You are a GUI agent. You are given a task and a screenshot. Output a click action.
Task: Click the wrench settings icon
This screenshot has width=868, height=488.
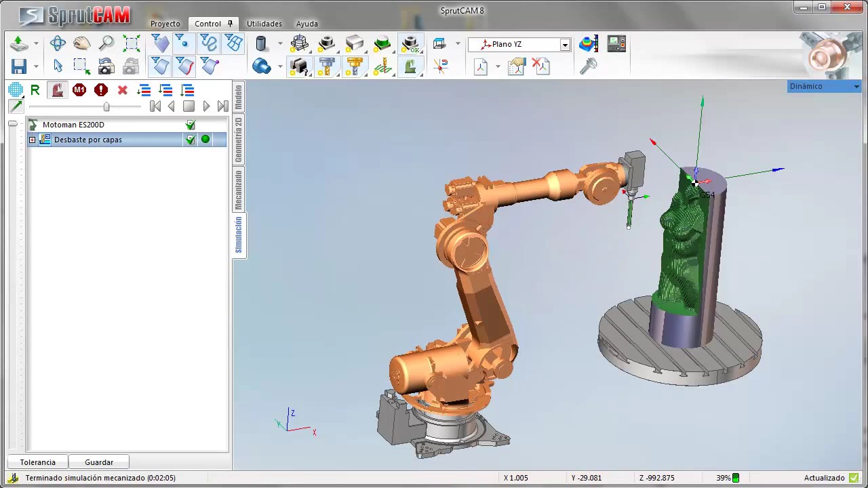click(x=589, y=66)
